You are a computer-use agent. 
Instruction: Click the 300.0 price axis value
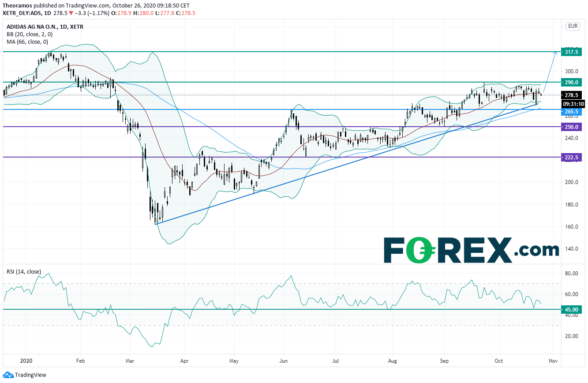click(x=571, y=71)
